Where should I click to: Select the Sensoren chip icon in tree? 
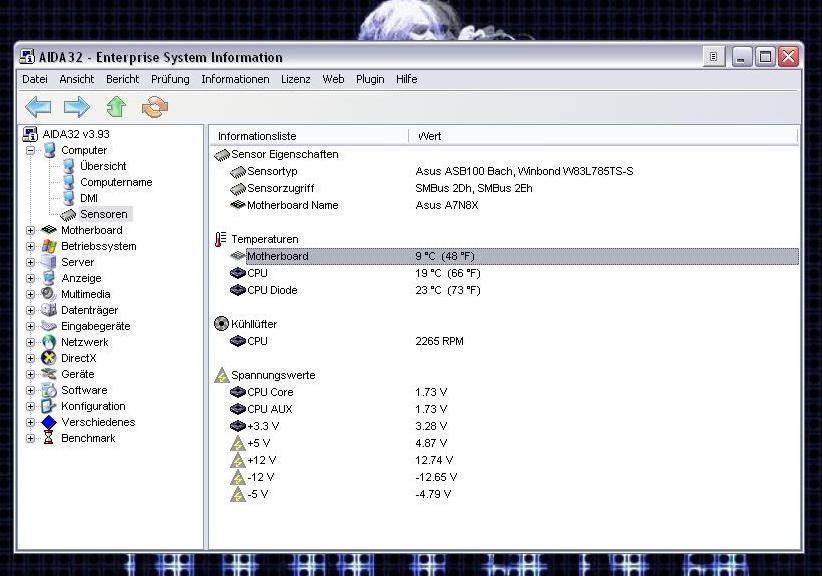pyautogui.click(x=68, y=214)
